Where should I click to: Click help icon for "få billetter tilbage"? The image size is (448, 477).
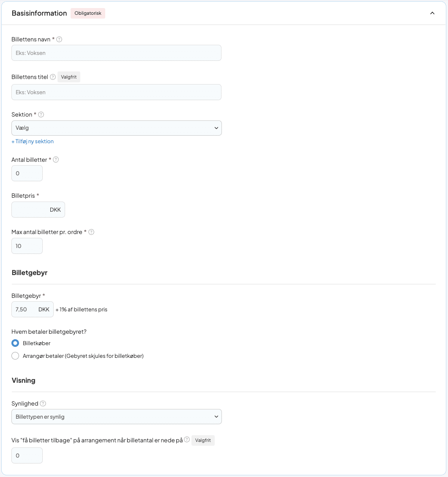187,440
